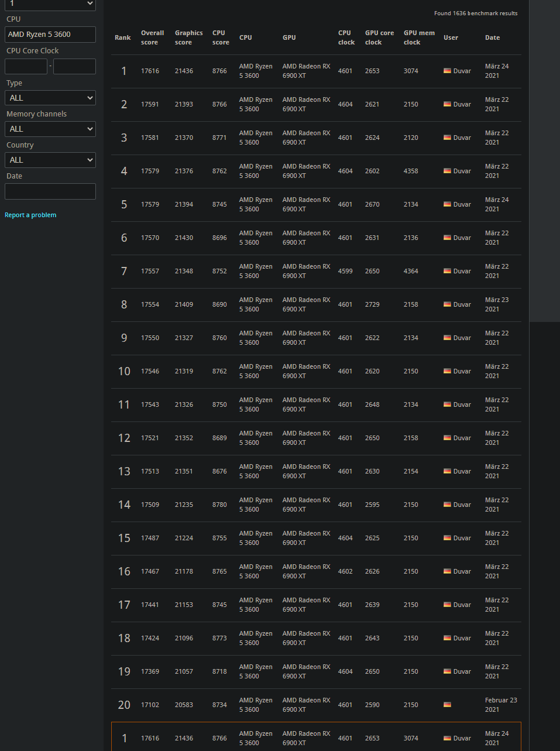Open the page number selector at the top left
Screen dimensions: 560x751
(x=50, y=5)
